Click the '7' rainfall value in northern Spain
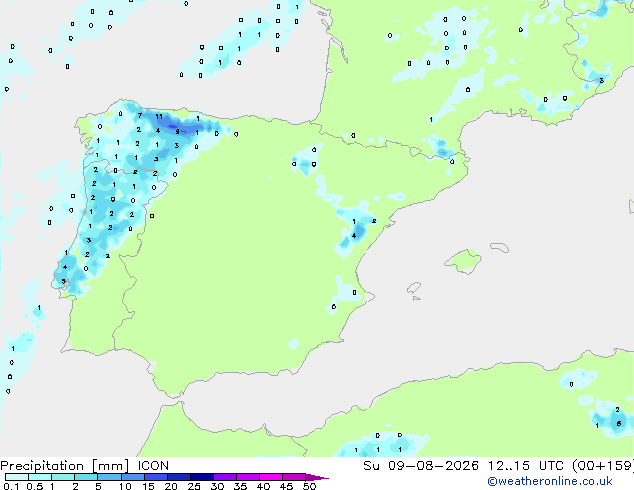The image size is (634, 490). pos(139,116)
